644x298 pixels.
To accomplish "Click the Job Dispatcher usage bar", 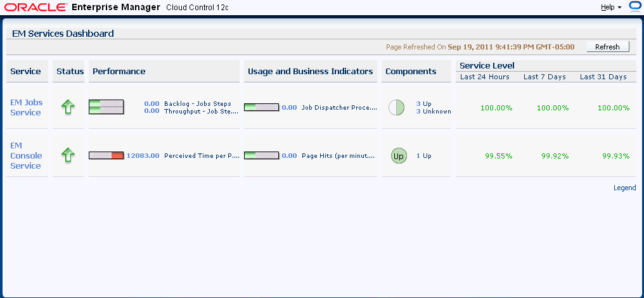I will click(x=262, y=107).
